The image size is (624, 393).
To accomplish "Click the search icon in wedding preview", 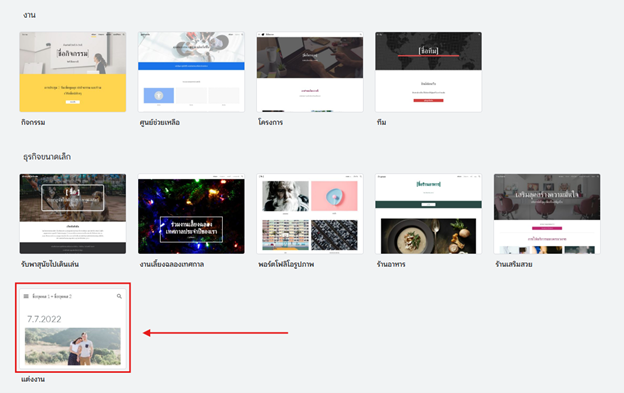I will pyautogui.click(x=119, y=296).
